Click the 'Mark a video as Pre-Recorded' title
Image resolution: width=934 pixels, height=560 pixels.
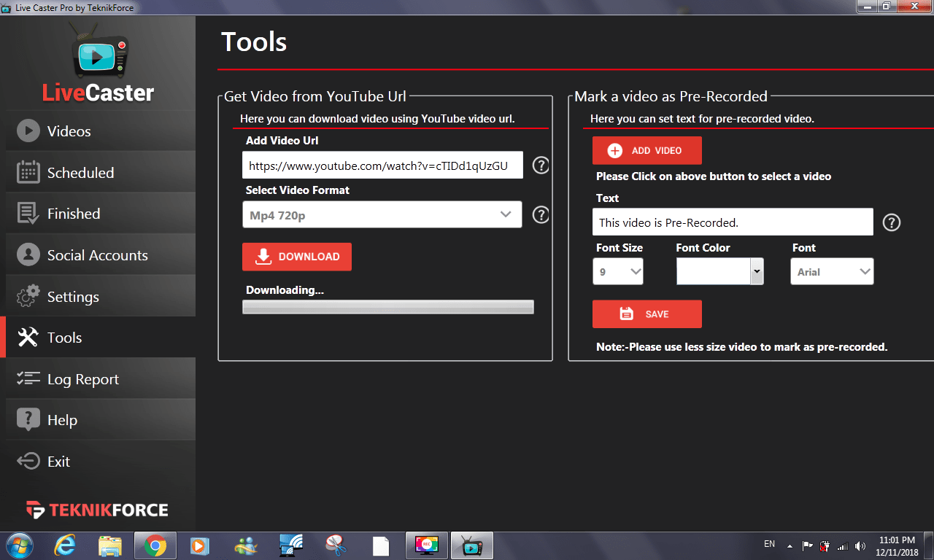[x=671, y=96]
